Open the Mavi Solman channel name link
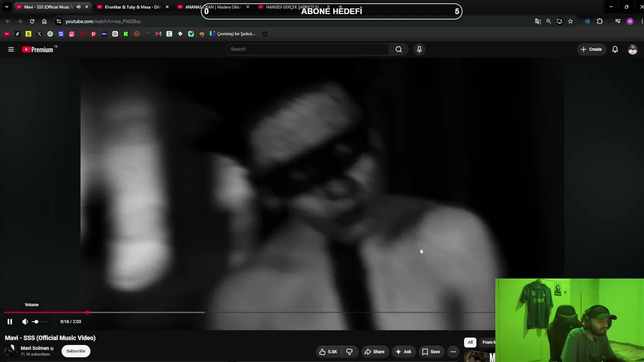Viewport: 644px width, 362px height. tap(35, 348)
